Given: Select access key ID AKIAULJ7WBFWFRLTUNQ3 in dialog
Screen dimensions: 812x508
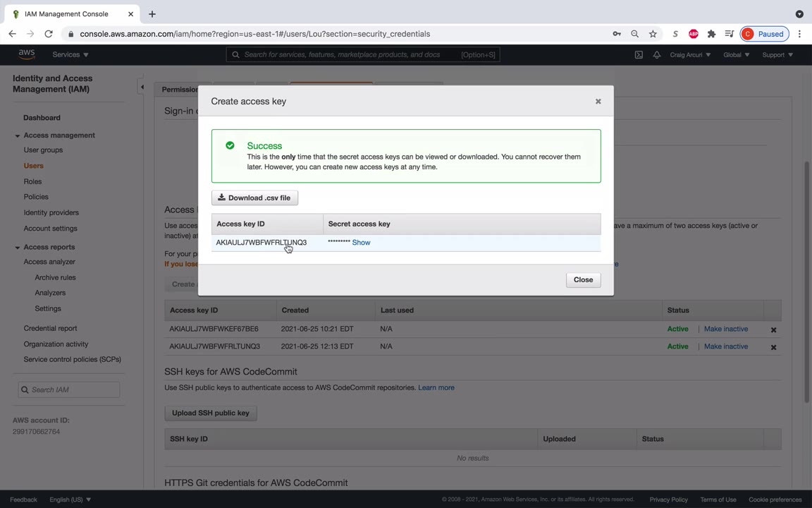Looking at the screenshot, I should (x=261, y=242).
